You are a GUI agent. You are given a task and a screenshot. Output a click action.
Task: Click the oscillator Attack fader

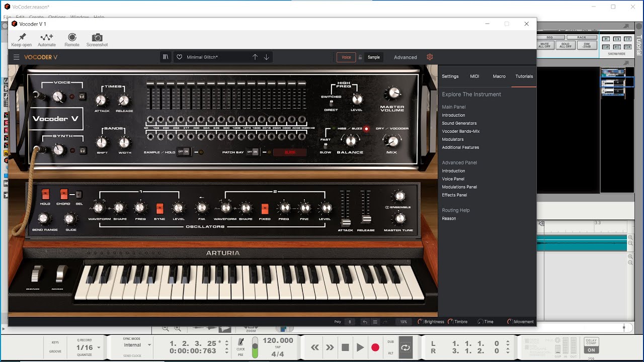(346, 222)
